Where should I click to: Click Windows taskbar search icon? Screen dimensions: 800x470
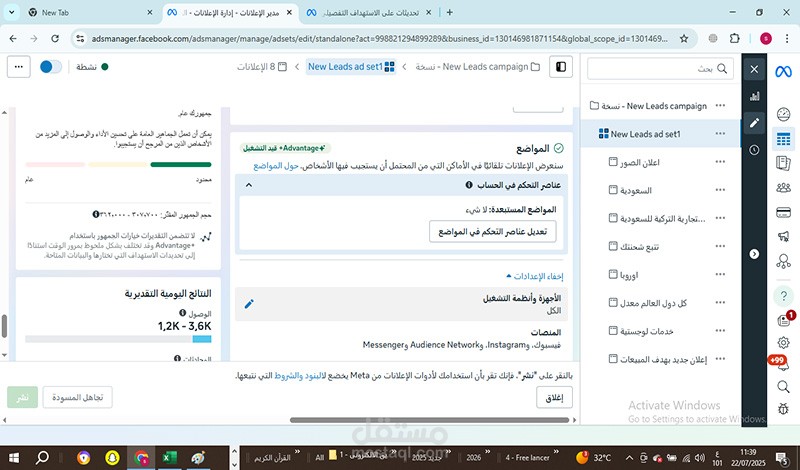coord(42,458)
